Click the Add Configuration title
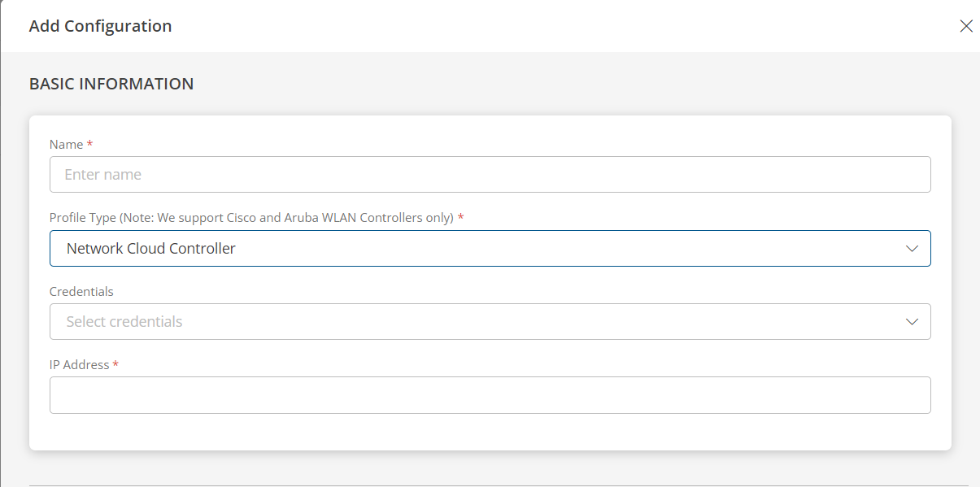The height and width of the screenshot is (487, 980). [100, 25]
